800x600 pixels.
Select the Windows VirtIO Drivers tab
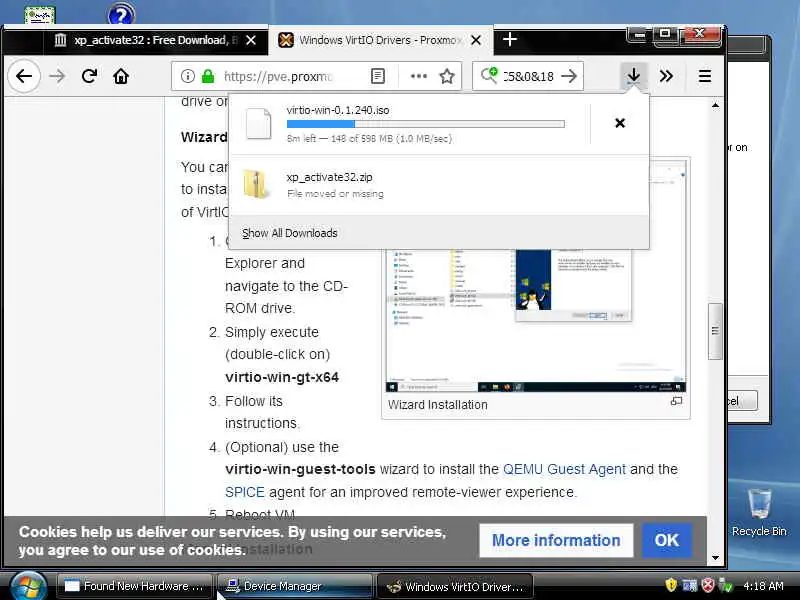tap(380, 40)
